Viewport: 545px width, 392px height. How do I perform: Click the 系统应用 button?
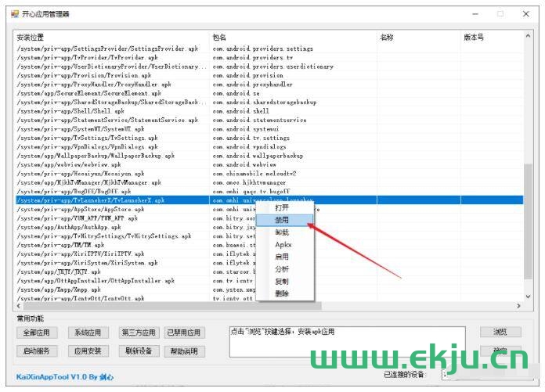(85, 333)
